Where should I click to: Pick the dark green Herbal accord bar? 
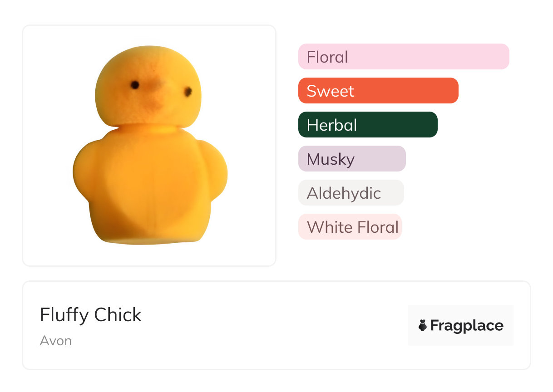pyautogui.click(x=368, y=125)
